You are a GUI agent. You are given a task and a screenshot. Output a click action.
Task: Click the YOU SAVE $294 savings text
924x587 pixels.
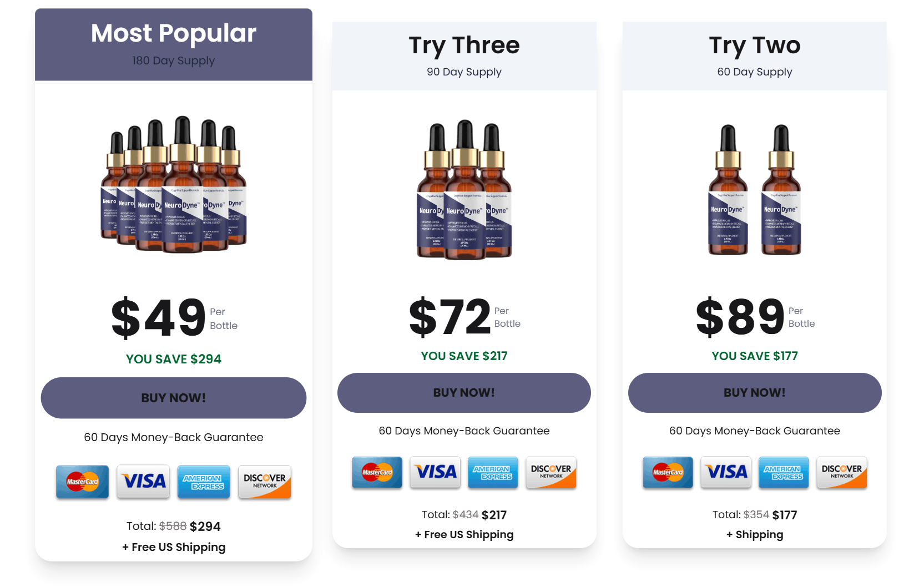point(173,359)
